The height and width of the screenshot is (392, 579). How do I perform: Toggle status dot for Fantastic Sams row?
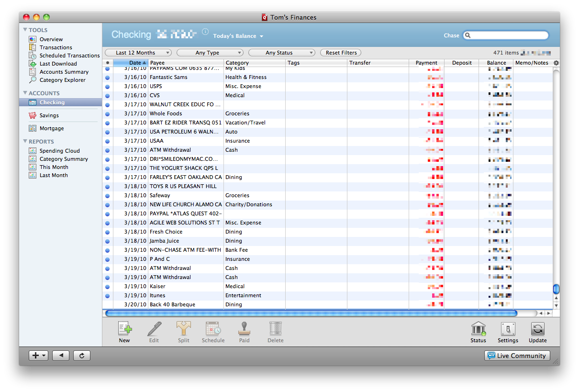click(x=107, y=78)
